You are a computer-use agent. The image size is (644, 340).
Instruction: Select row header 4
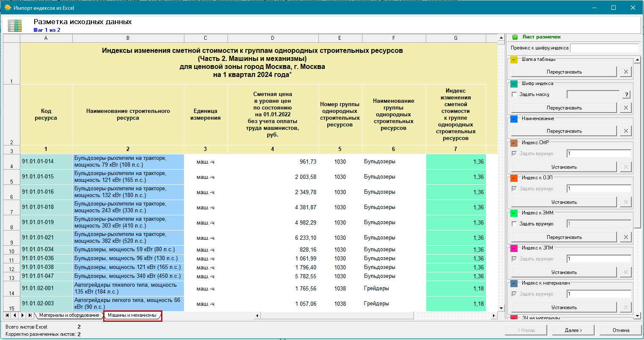[12, 162]
